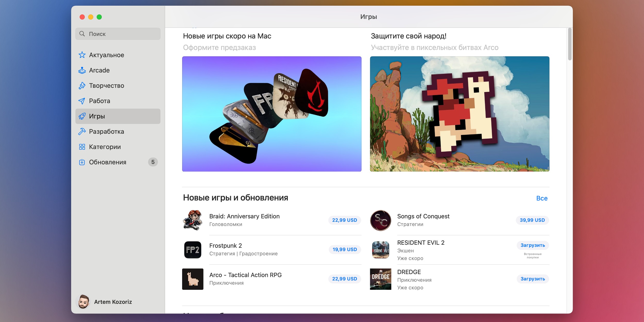The image size is (644, 322).
Task: Click the vertical scrollbar thumb
Action: [570, 44]
